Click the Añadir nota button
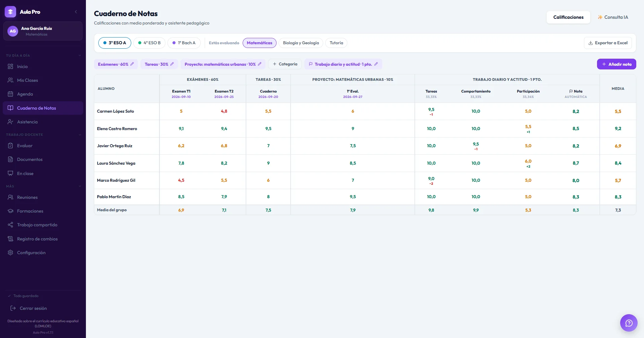This screenshot has width=644, height=338. coord(616,64)
